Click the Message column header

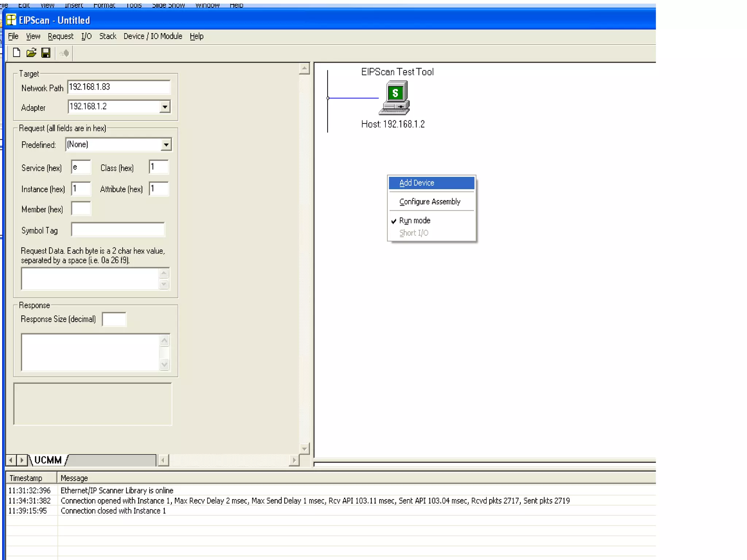[x=74, y=478]
